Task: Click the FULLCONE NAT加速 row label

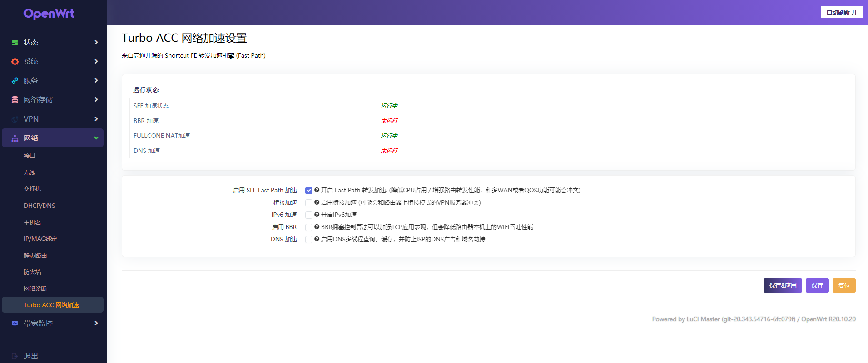Action: [x=162, y=136]
